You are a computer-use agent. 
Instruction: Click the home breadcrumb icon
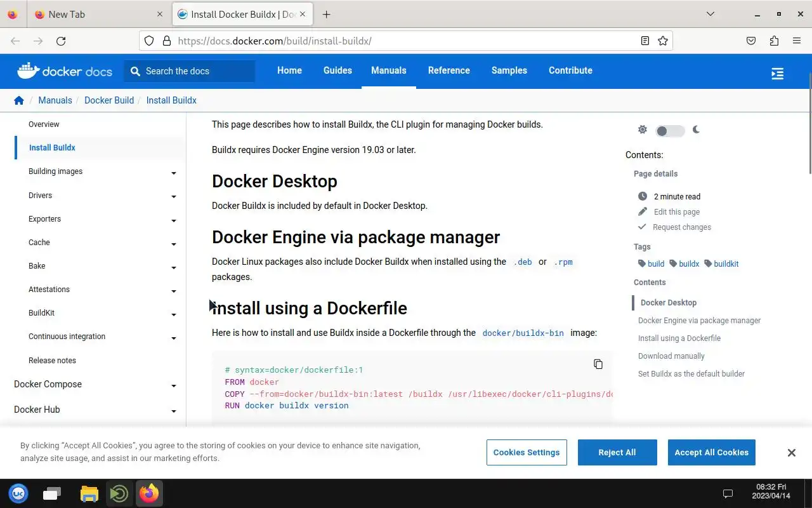(18, 100)
